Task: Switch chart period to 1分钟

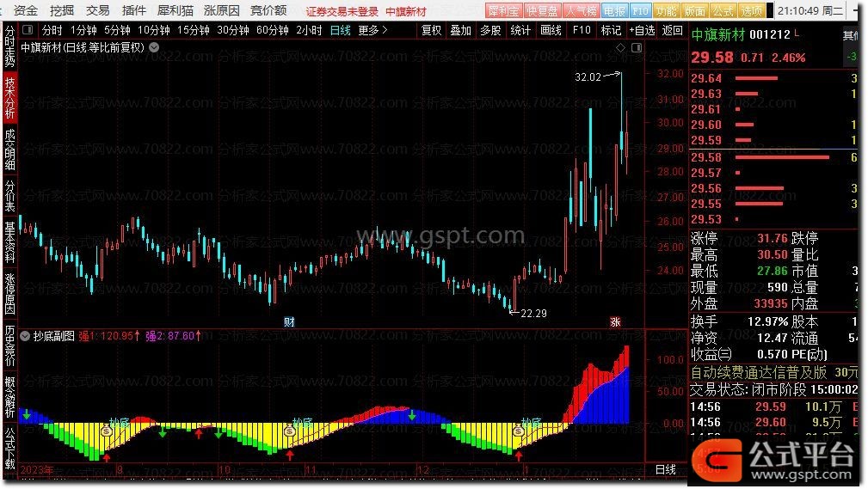Action: (x=83, y=30)
